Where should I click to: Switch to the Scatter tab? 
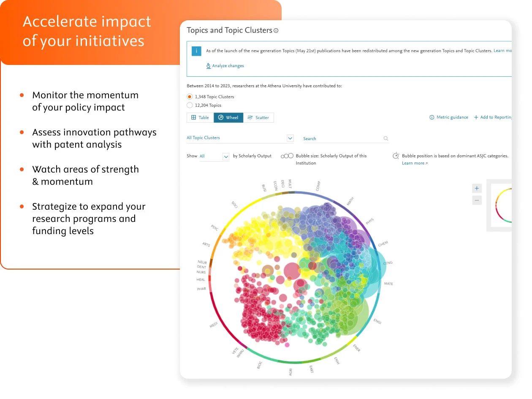[259, 117]
